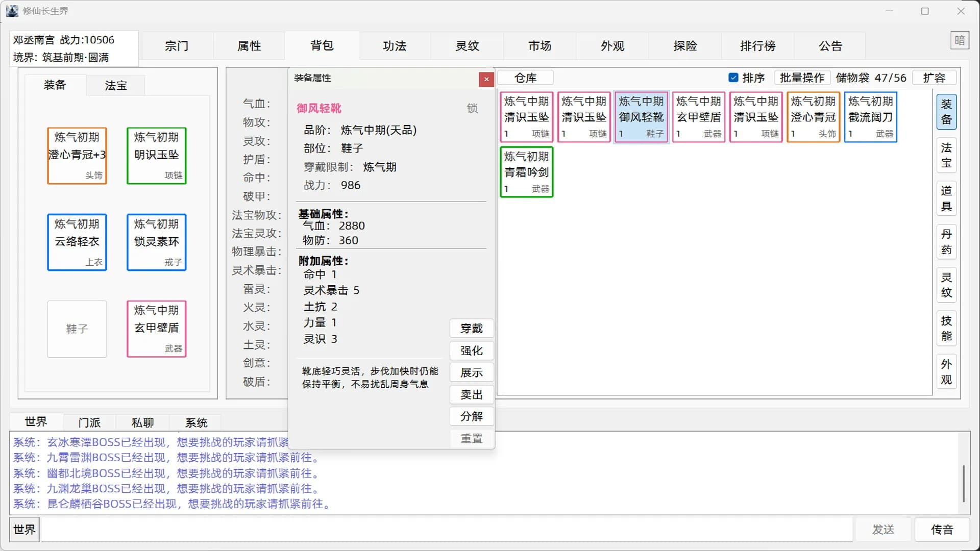Screen dimensions: 980x551
Task: Click 扩容 to expand the bag
Action: pyautogui.click(x=934, y=78)
